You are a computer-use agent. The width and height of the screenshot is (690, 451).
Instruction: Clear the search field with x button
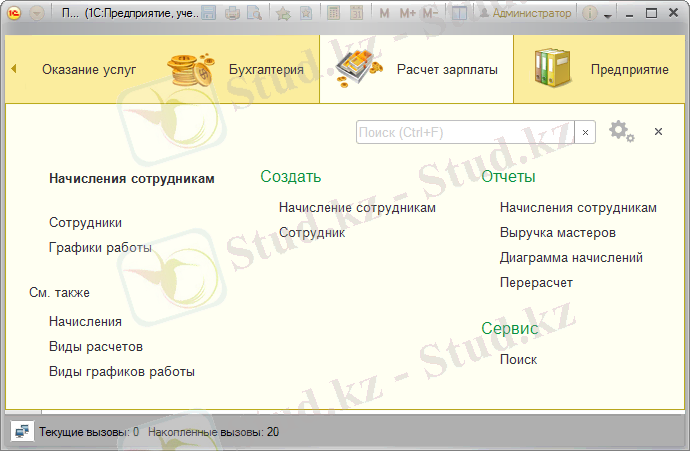click(x=585, y=132)
